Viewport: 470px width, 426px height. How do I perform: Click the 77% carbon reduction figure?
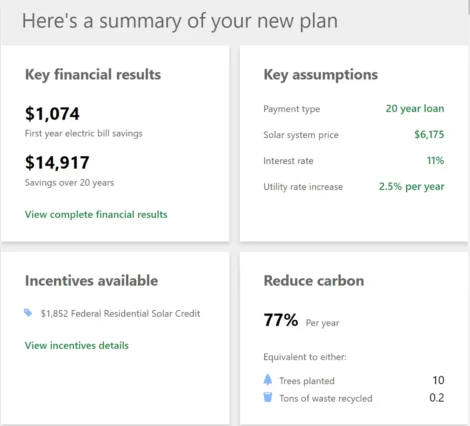(x=281, y=320)
